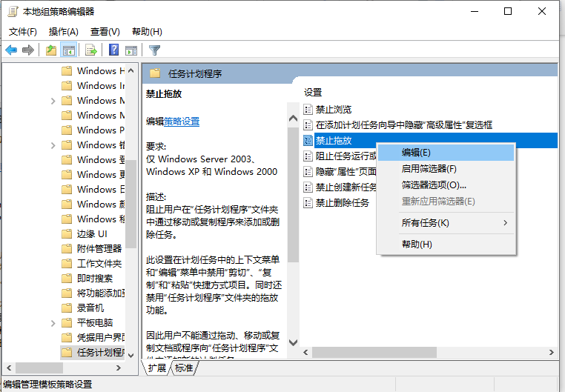Open Help via the blue question-mark icon
Image resolution: width=565 pixels, height=392 pixels.
tap(113, 50)
